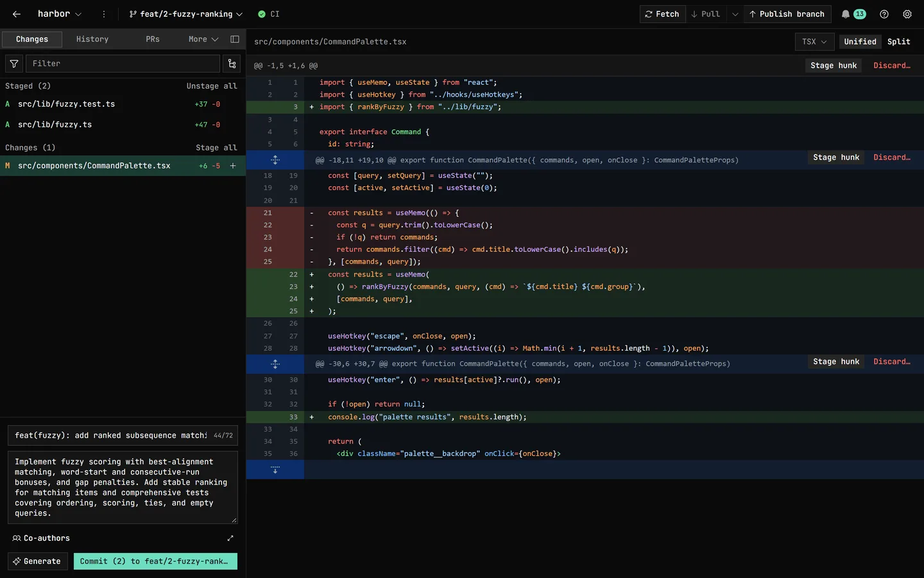Go back with the left arrow icon

[17, 14]
